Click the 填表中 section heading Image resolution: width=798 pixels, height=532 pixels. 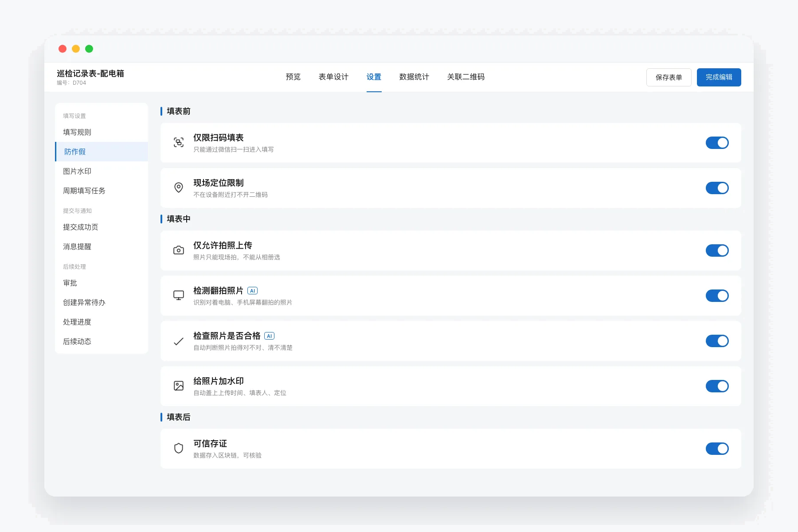coord(178,219)
